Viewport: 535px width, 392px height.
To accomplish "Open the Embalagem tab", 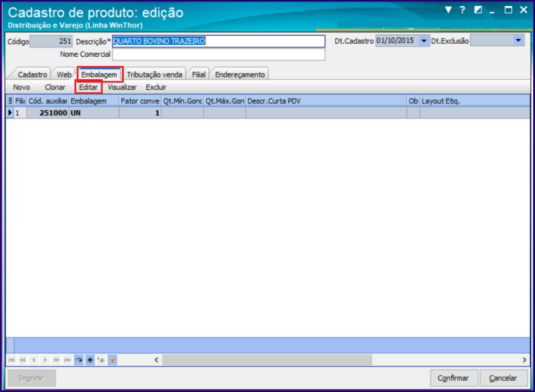I will [x=99, y=74].
